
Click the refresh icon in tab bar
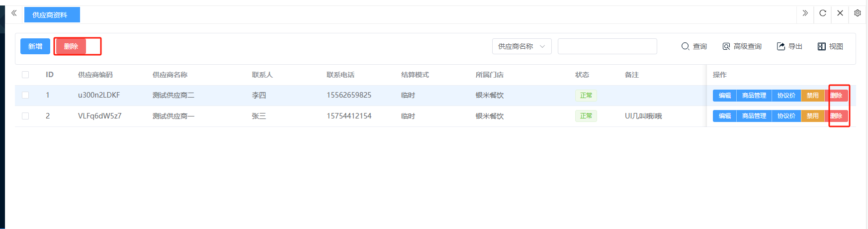pyautogui.click(x=823, y=13)
